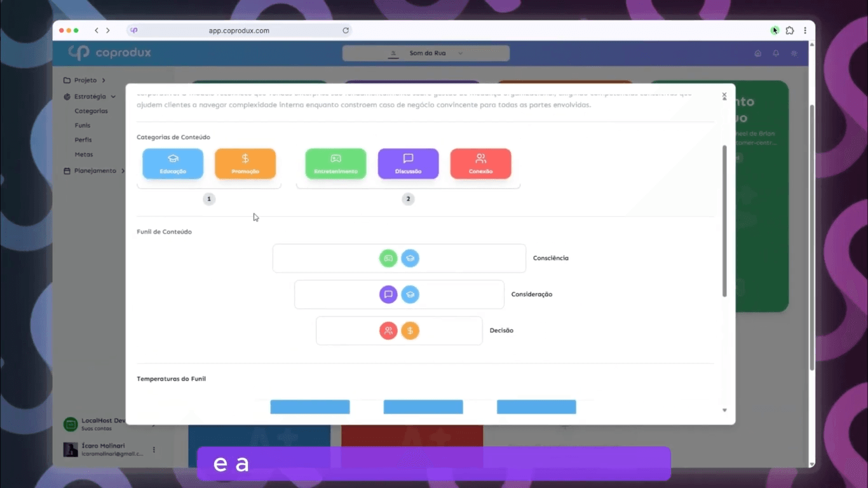Toggle the light/dark theme sun icon
The width and height of the screenshot is (868, 488).
point(794,53)
